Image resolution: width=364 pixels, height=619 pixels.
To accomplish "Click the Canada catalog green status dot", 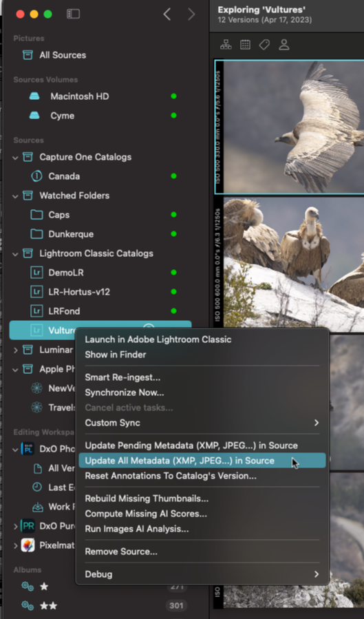I will pos(173,176).
